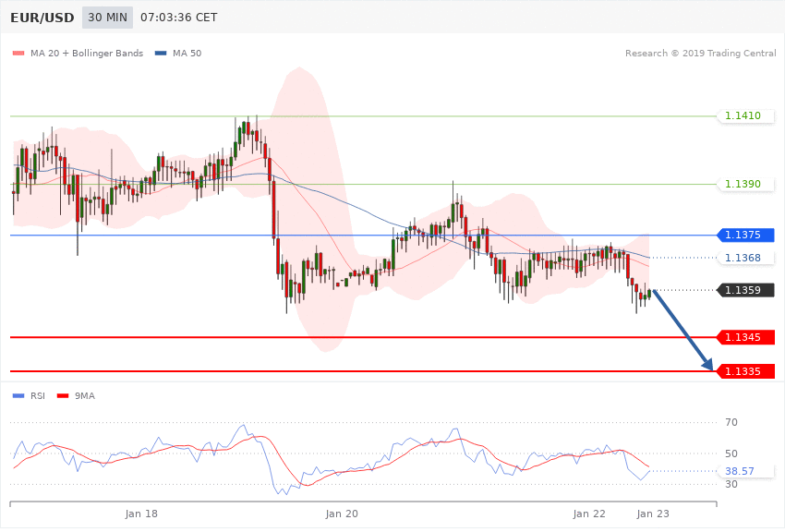Click the 9MA legend color swatch
This screenshot has width=785, height=532.
(63, 396)
